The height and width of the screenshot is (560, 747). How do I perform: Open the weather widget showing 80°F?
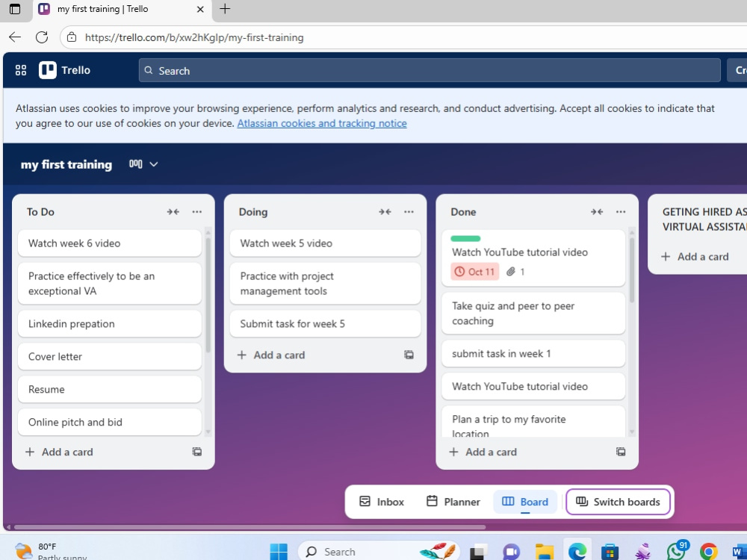[x=51, y=551]
